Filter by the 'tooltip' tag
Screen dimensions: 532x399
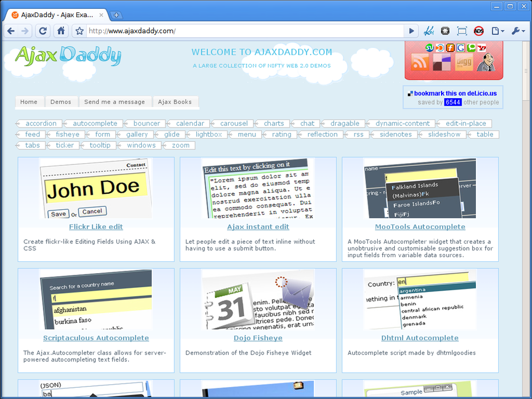click(98, 145)
